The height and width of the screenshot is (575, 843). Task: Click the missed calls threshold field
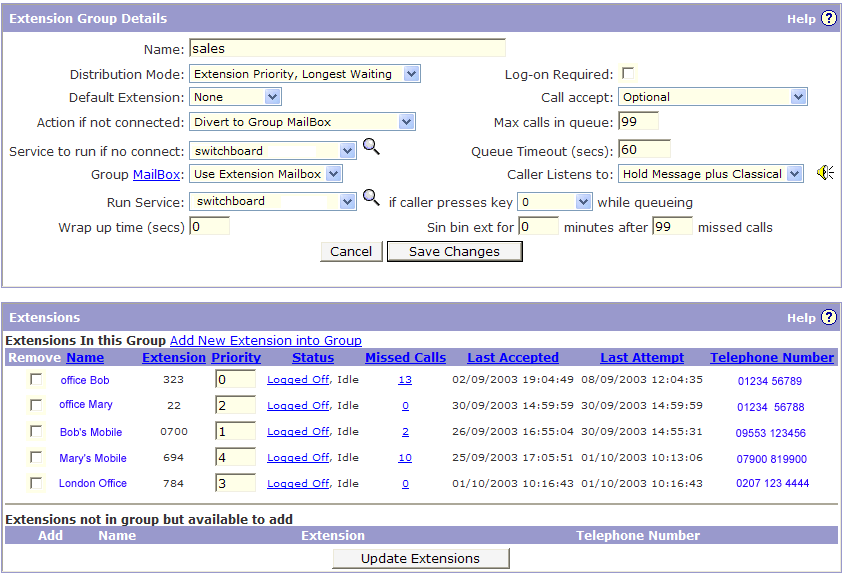[673, 226]
